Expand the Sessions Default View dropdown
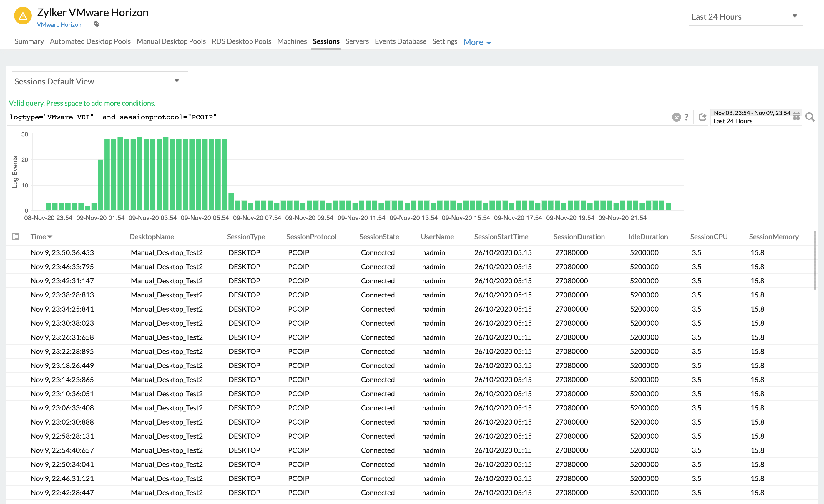Image resolution: width=824 pixels, height=504 pixels. coord(100,81)
